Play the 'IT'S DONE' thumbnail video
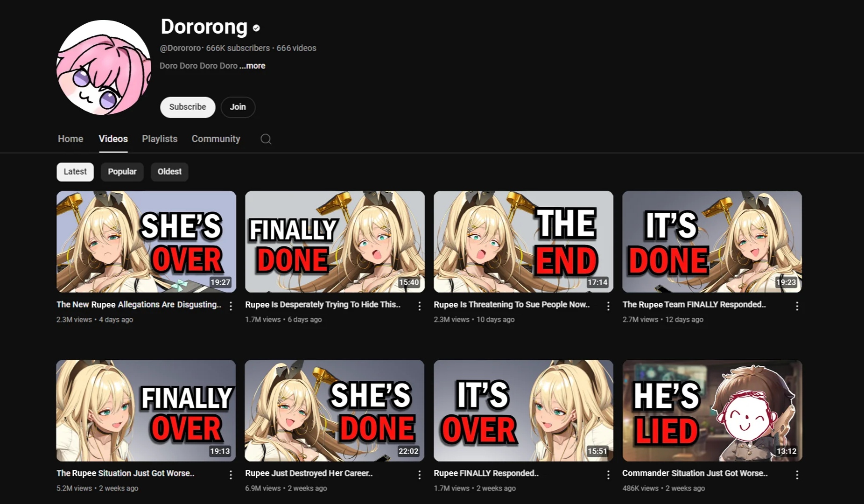The height and width of the screenshot is (504, 864). (x=712, y=242)
